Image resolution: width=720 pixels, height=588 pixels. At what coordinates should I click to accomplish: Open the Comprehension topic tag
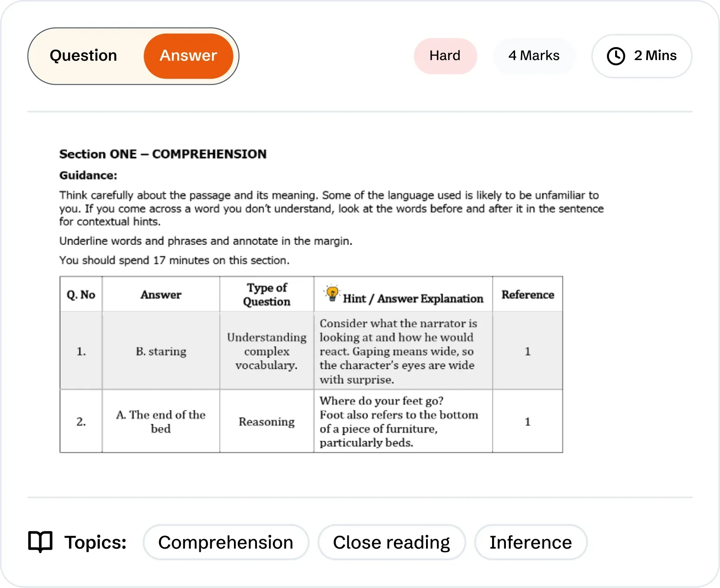pyautogui.click(x=226, y=542)
